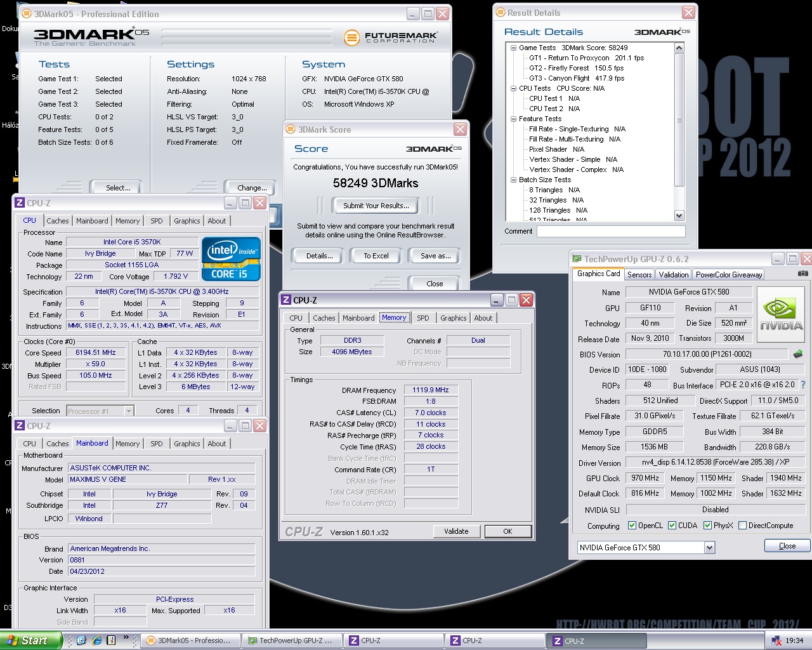Switch to 3DMark05 taskbar button
Screen dimensions: 812x650
[x=190, y=640]
